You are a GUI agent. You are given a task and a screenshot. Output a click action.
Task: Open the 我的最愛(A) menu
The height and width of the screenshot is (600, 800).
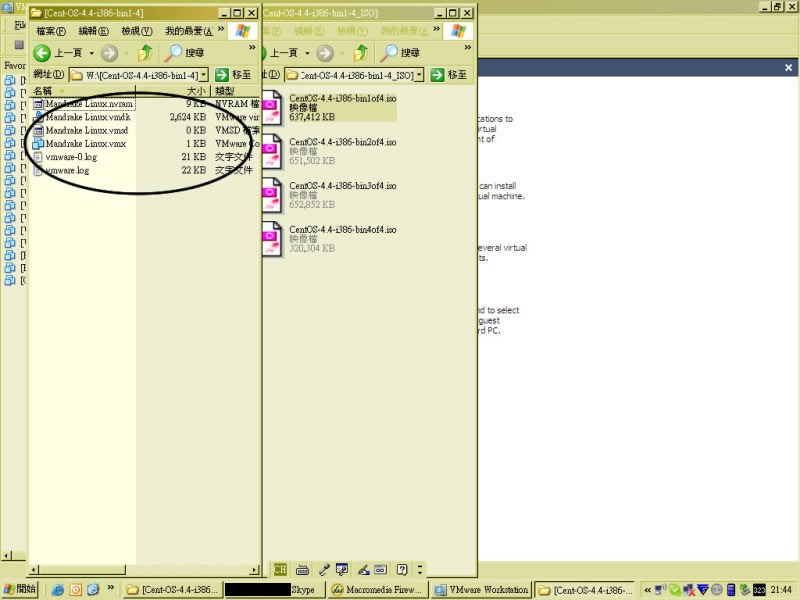[x=189, y=31]
